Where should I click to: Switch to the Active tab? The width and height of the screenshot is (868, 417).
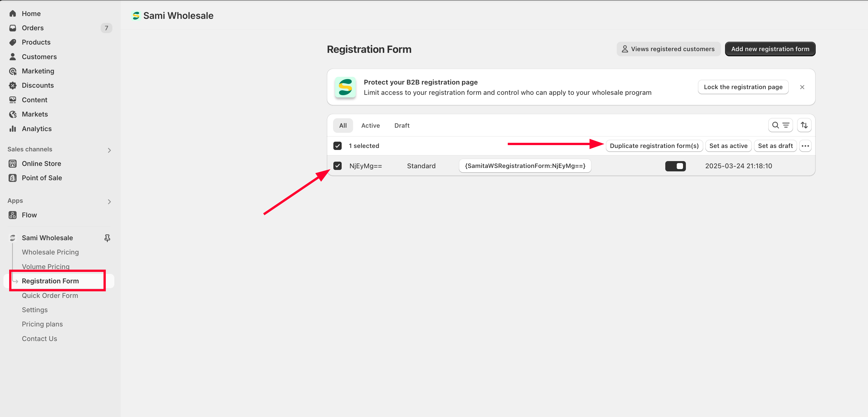pyautogui.click(x=370, y=126)
